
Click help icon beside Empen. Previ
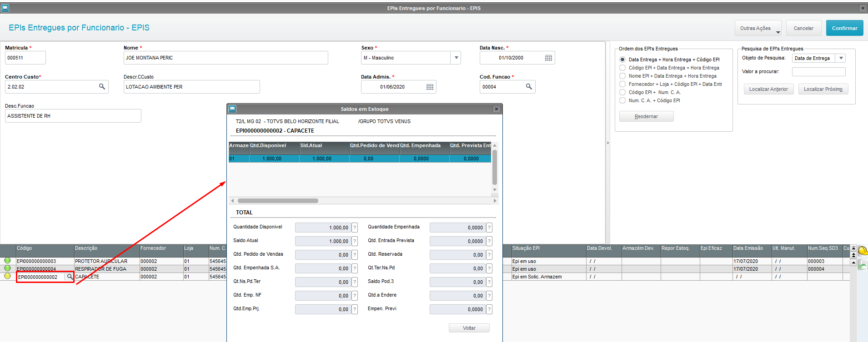click(x=489, y=309)
